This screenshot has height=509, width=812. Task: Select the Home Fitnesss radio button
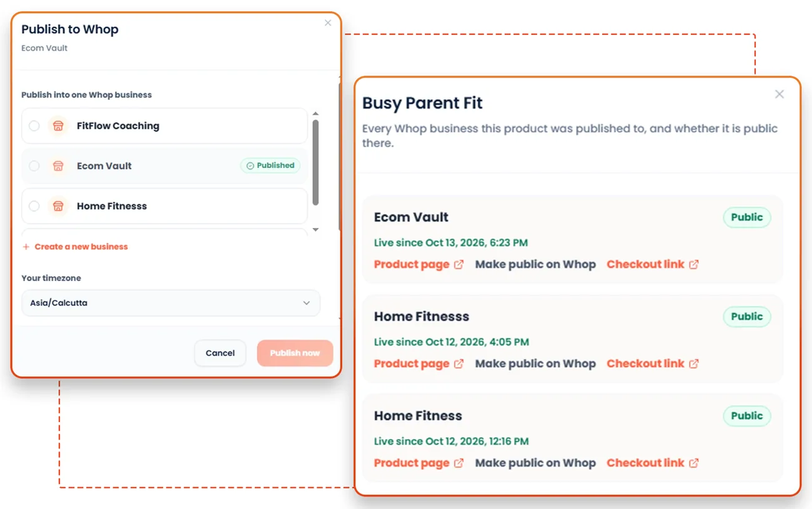[34, 206]
